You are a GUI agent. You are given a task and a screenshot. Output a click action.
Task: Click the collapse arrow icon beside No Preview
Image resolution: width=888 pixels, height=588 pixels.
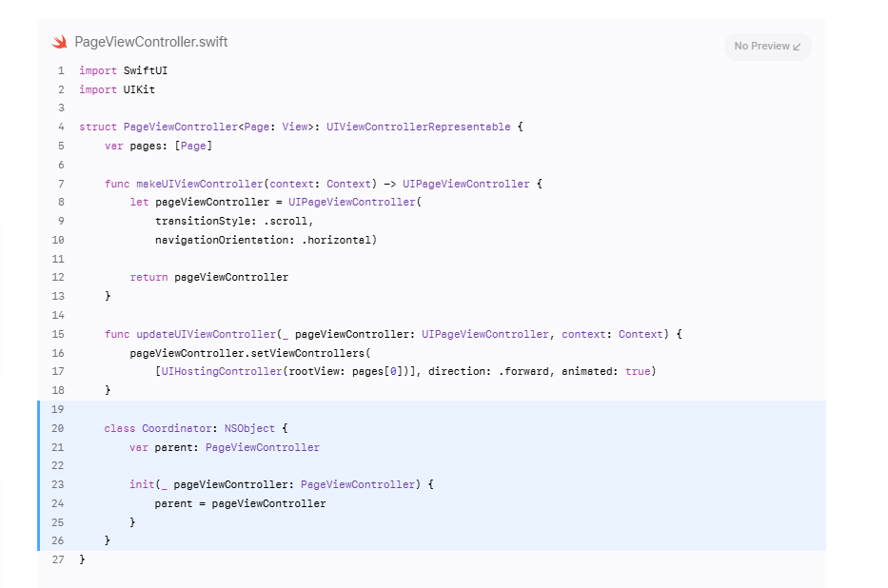pyautogui.click(x=797, y=47)
